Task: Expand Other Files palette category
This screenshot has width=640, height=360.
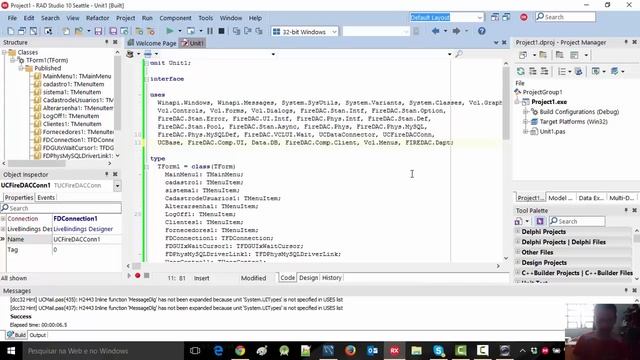Action: coord(518,252)
